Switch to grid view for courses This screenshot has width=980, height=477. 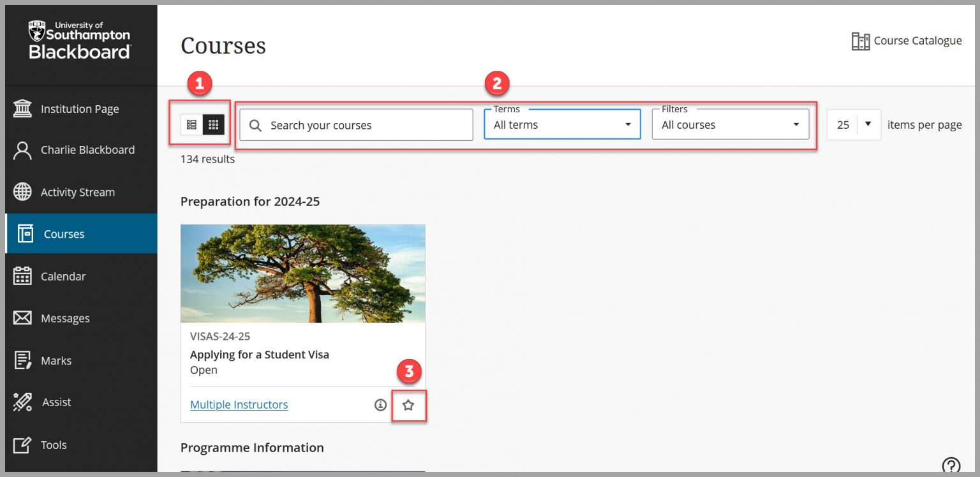point(212,124)
